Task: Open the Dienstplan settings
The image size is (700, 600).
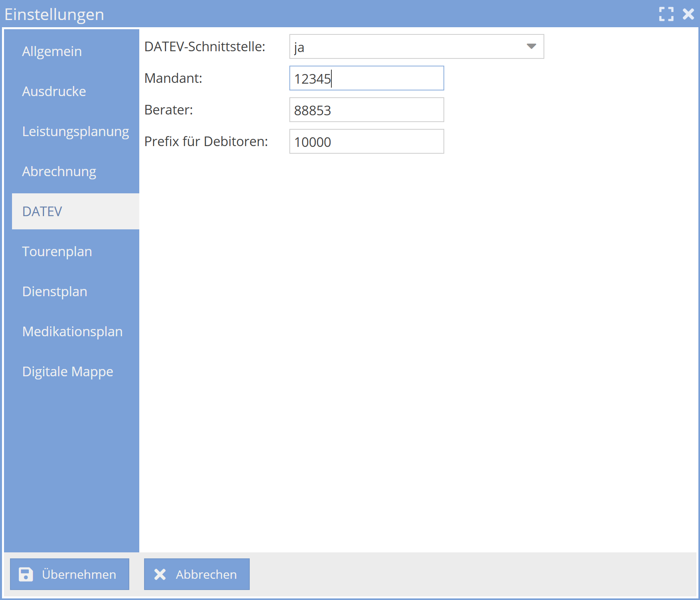Action: [55, 291]
